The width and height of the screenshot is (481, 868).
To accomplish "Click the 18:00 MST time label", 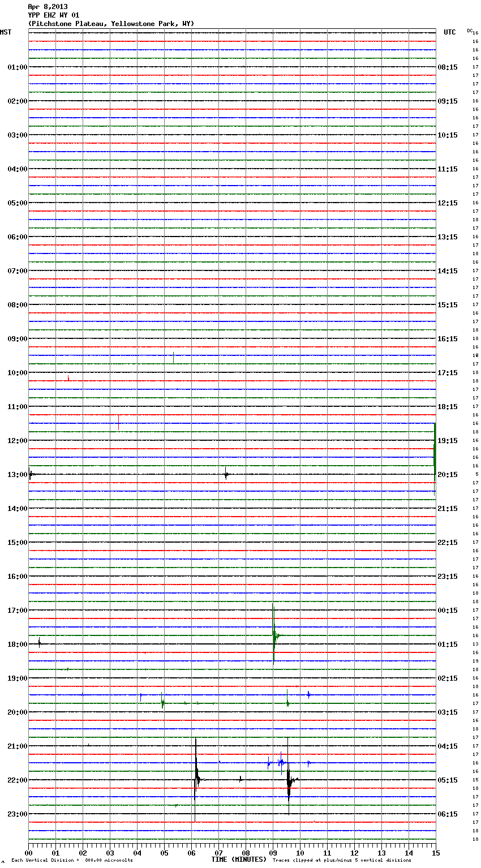I will point(17,644).
